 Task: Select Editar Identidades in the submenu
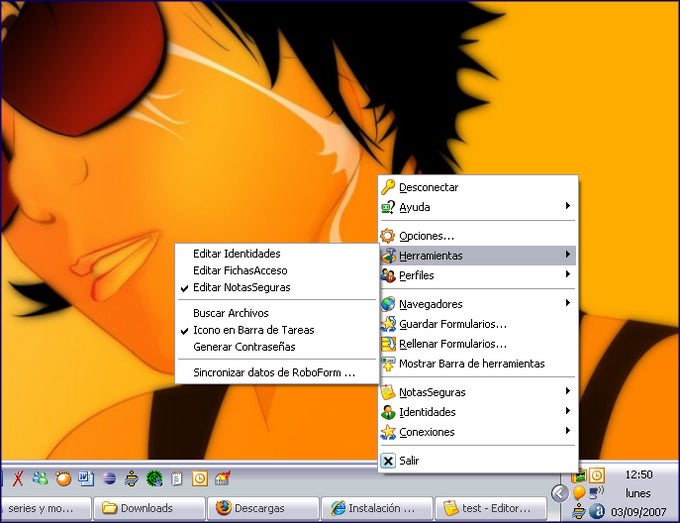(277, 254)
